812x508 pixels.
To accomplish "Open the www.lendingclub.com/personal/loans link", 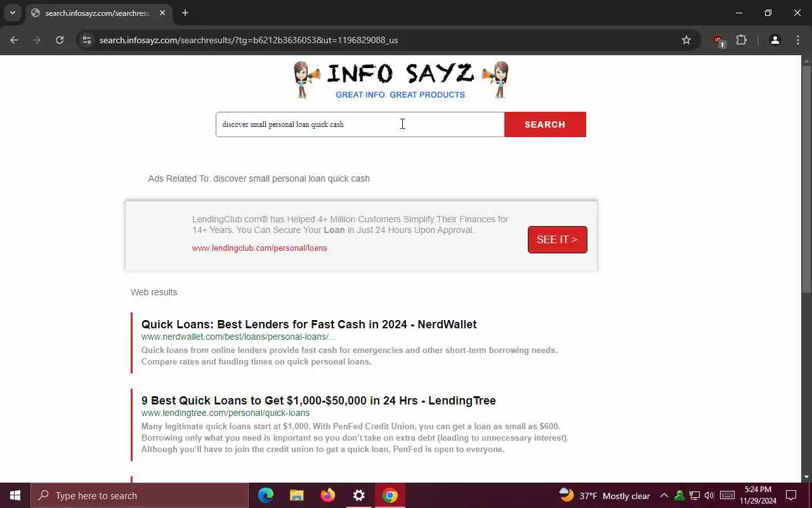I will tap(259, 248).
